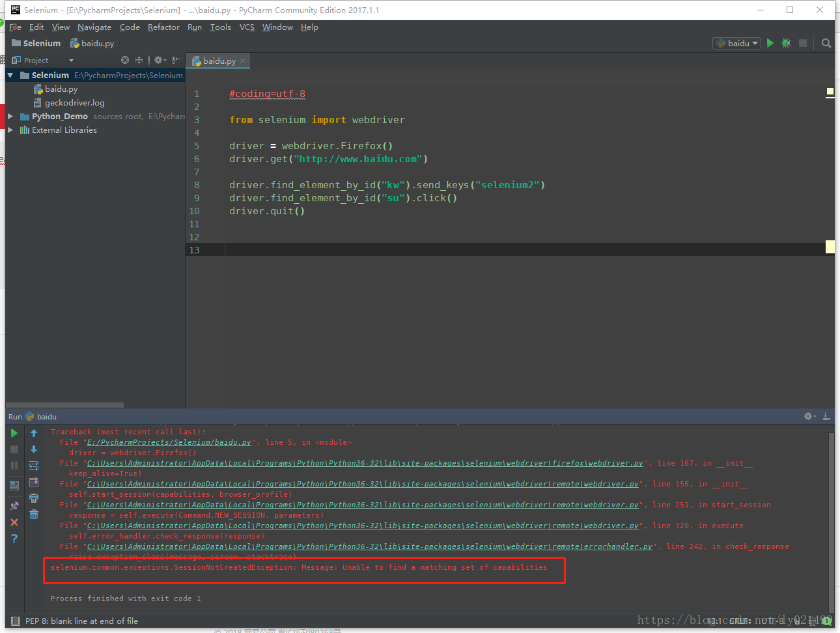Toggle soft-wrap in Run console
This screenshot has height=633, width=840.
34,466
